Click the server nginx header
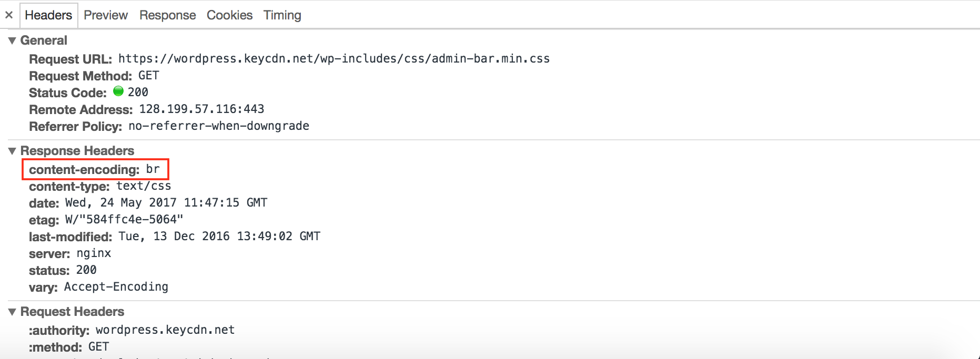980x359 pixels. coord(70,253)
